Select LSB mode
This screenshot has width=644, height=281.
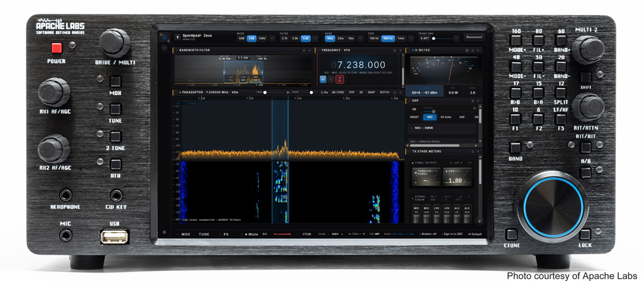pos(252,38)
